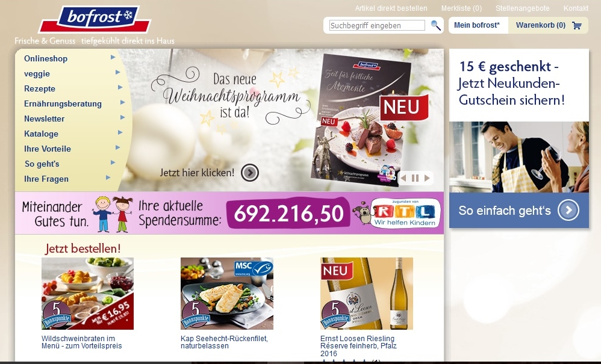Click the round arrow next to Jetzt hier klicken
Viewport: 601px width, 364px height.
[x=250, y=173]
